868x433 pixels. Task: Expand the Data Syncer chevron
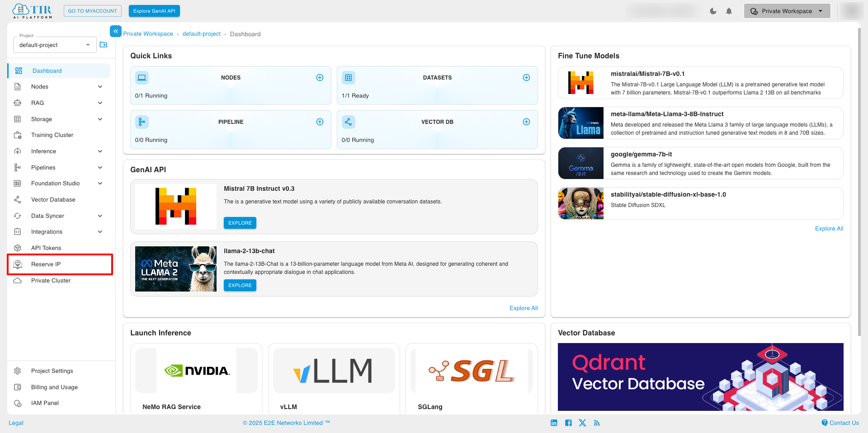pyautogui.click(x=100, y=216)
